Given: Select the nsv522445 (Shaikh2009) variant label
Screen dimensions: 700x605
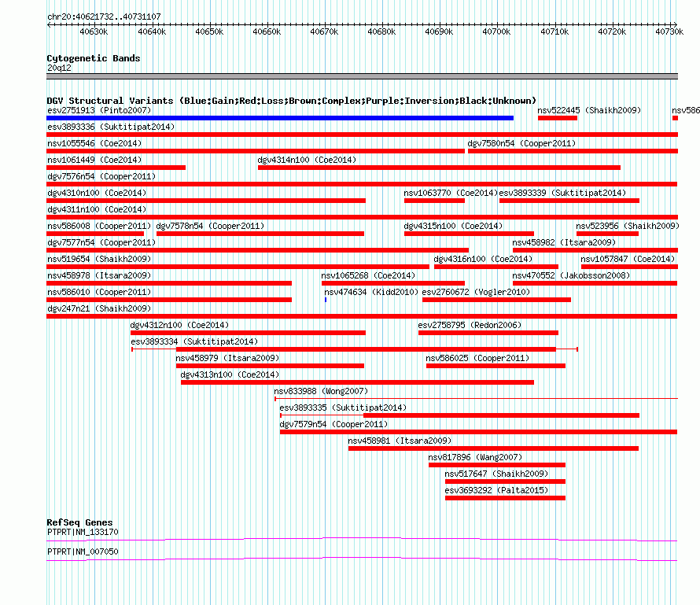Looking at the screenshot, I should coord(589,110).
